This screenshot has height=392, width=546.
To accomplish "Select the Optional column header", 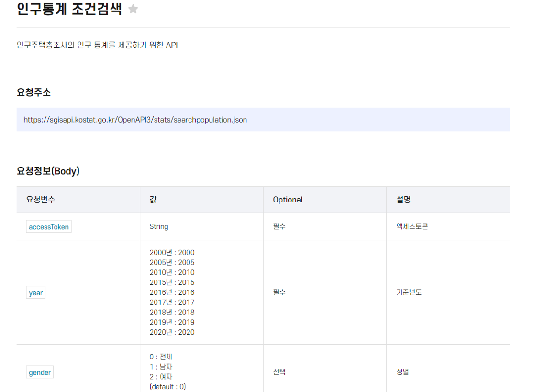I will coord(288,199).
